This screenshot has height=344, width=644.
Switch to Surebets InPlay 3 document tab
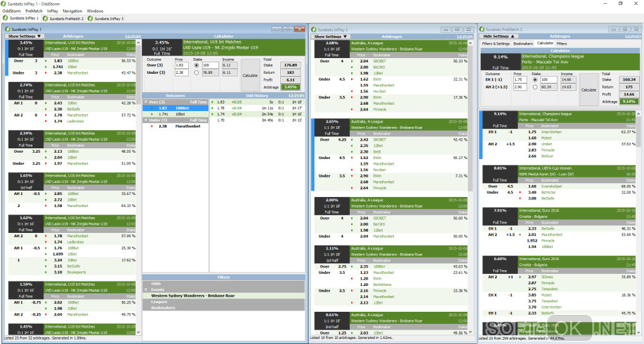pyautogui.click(x=105, y=18)
